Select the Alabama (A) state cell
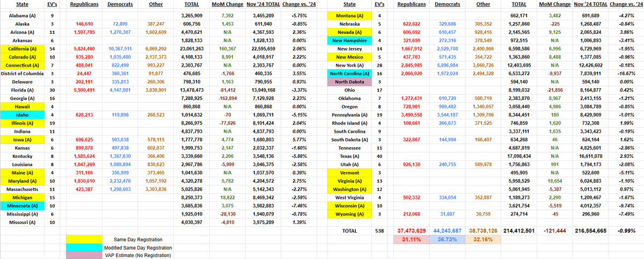This screenshot has width=644, height=259. tap(22, 16)
